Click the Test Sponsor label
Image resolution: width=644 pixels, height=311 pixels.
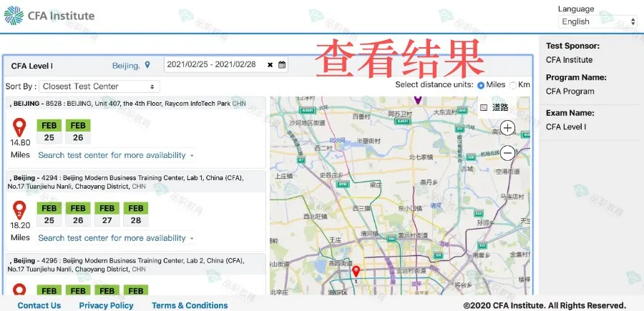pos(572,46)
